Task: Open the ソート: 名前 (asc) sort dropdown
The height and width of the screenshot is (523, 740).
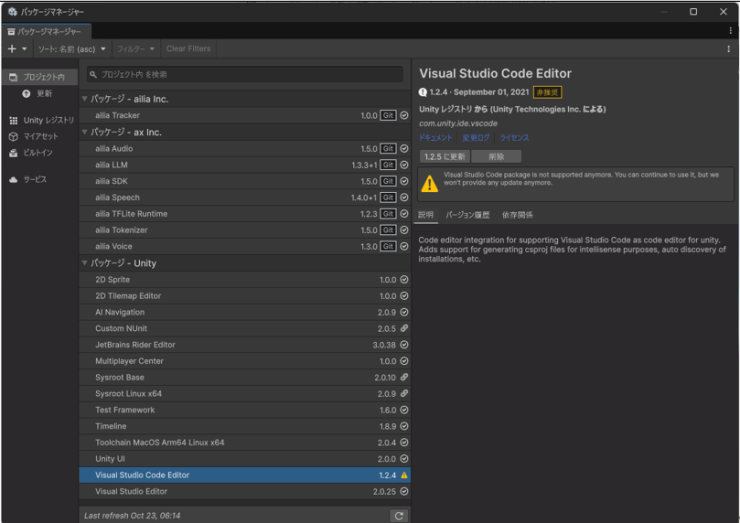Action: tap(72, 48)
